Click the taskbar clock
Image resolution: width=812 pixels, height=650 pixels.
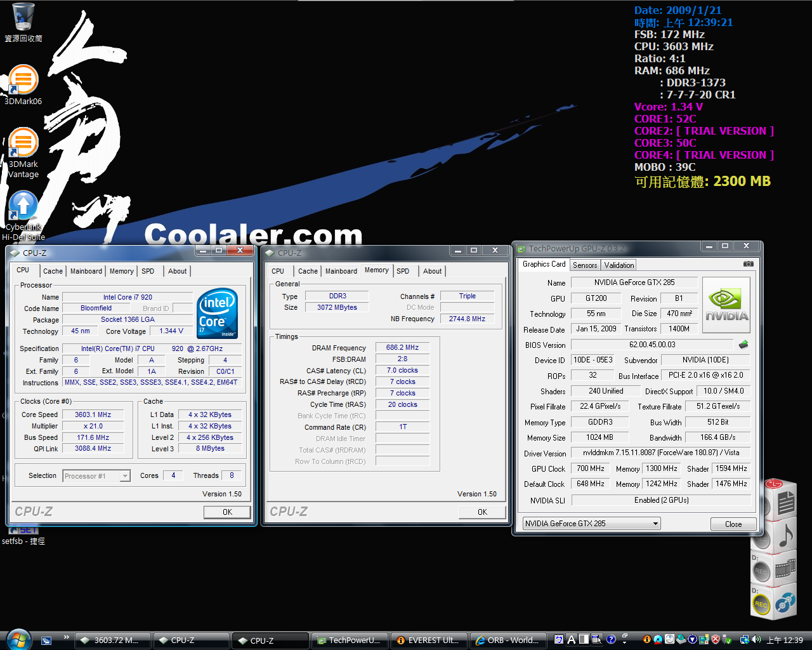click(785, 640)
